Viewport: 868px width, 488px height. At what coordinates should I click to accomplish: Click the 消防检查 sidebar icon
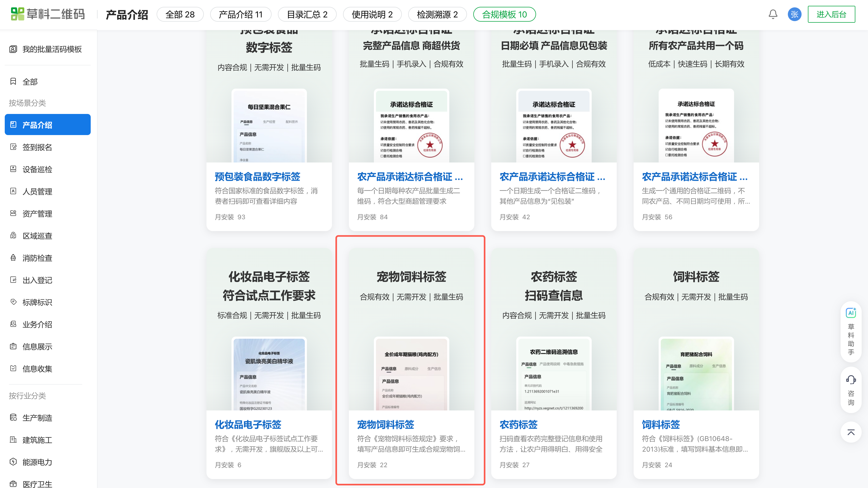(x=13, y=258)
